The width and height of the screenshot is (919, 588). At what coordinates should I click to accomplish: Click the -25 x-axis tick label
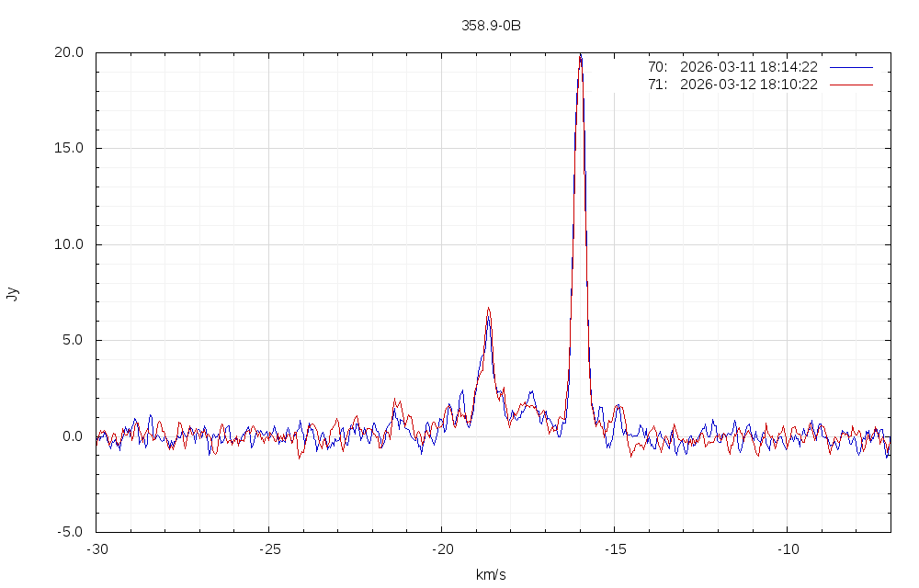(268, 549)
